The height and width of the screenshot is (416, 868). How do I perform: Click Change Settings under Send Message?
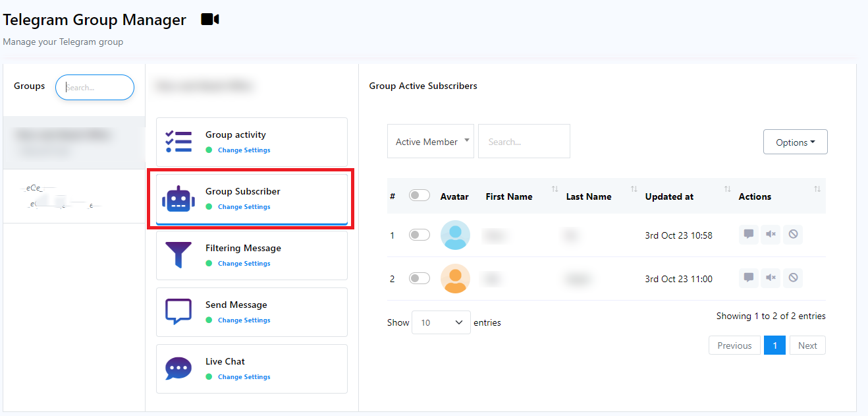click(x=244, y=320)
